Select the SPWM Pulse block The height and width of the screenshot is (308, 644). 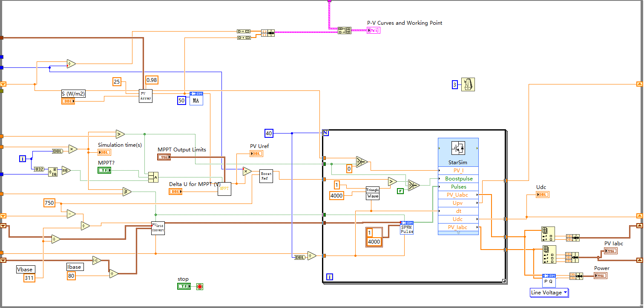407,228
